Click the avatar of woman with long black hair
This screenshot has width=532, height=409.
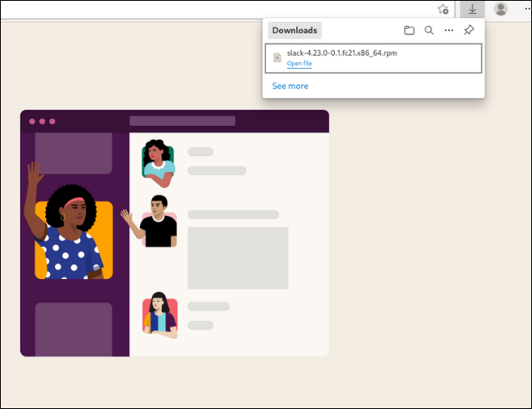pyautogui.click(x=160, y=313)
